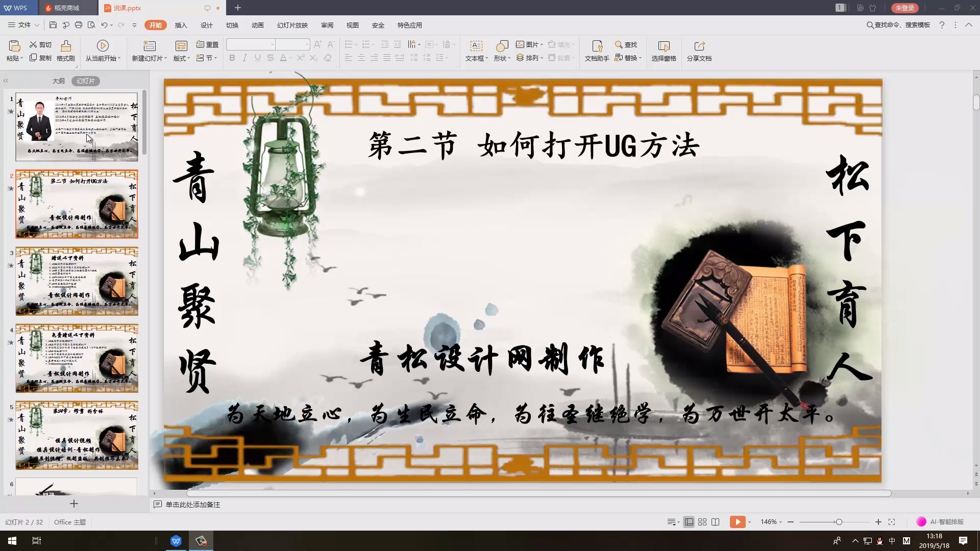
Task: Toggle italic formatting
Action: 244,58
